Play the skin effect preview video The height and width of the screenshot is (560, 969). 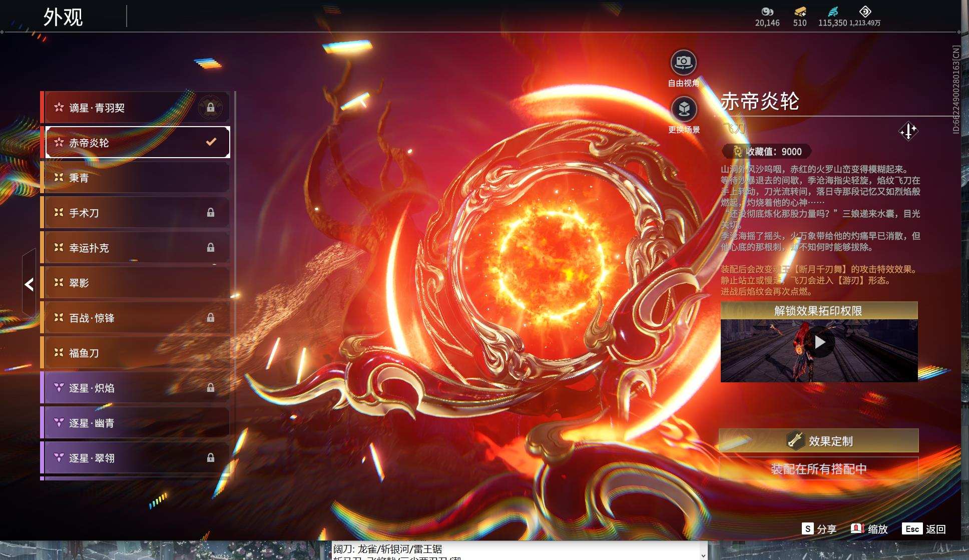(819, 342)
